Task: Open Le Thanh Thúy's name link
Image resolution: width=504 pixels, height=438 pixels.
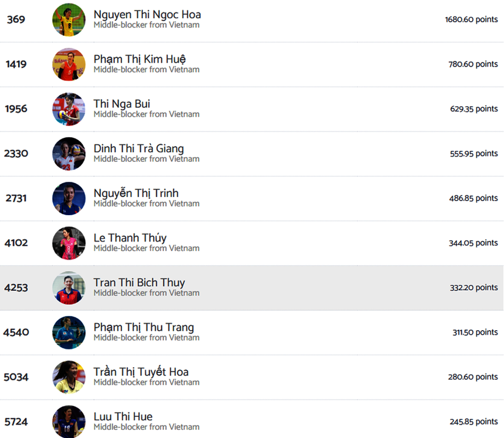Action: [x=130, y=237]
